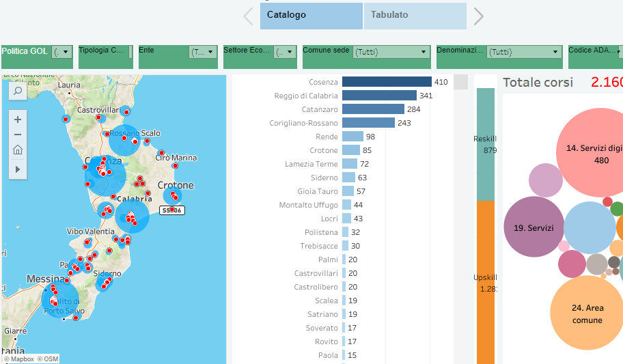Screen dimensions: 623x364
Task: Open the Tipologia C filter control
Action: tap(130, 52)
